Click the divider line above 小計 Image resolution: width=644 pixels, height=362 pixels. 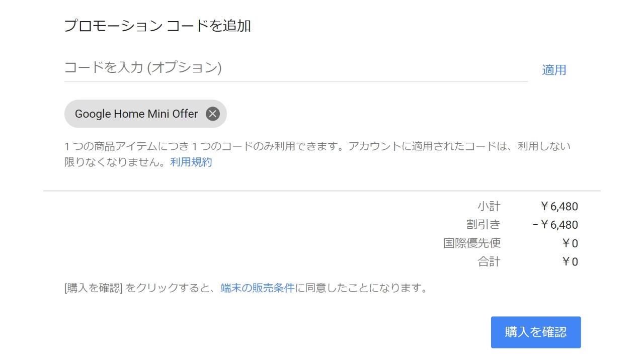(x=322, y=191)
